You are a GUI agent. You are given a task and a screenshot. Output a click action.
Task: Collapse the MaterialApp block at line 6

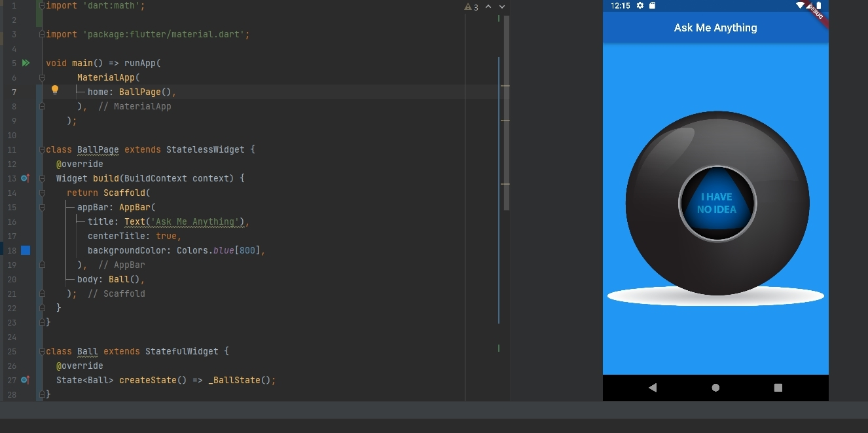point(42,77)
